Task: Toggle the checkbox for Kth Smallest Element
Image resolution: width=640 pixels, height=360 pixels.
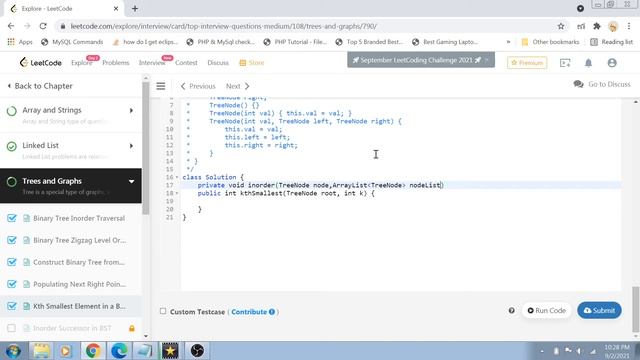Action: click(x=12, y=306)
